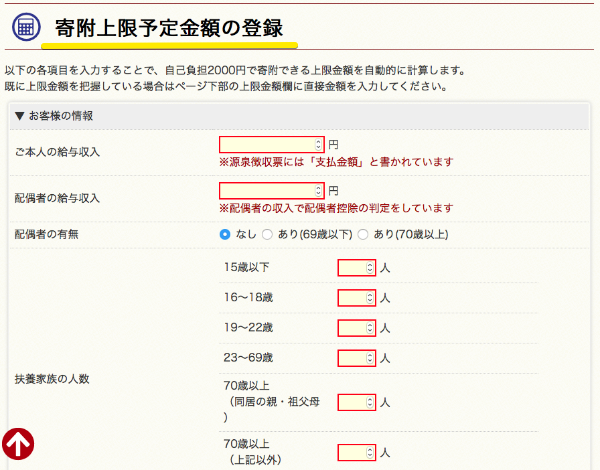
Task: Collapse the お客様の情報 section triangle
Action: [x=20, y=116]
